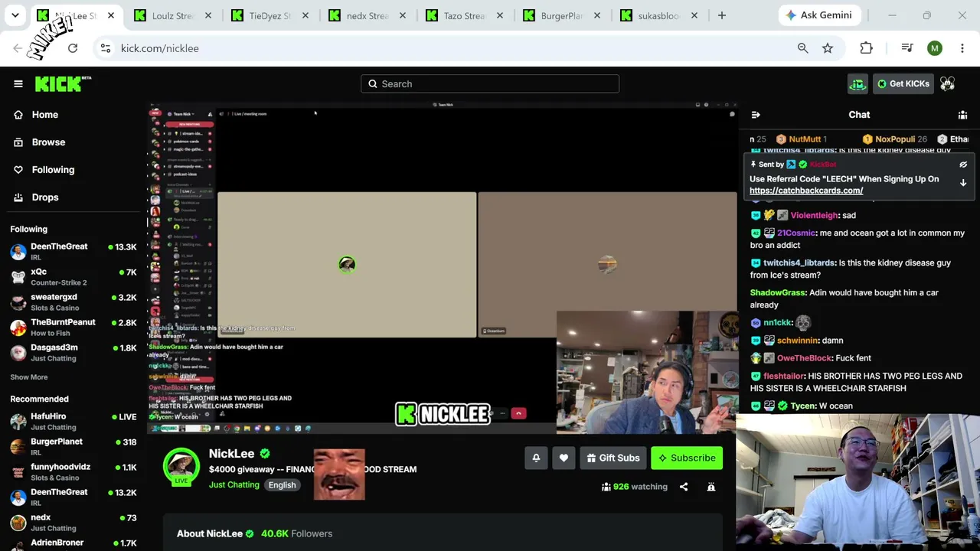Open the browser extensions icon
Viewport: 980px width, 551px height.
coord(866,48)
